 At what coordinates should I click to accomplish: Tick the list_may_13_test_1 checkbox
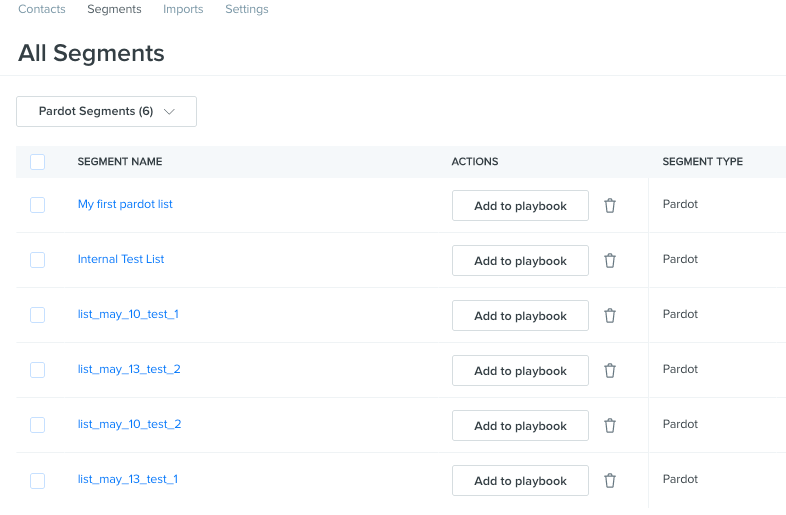pyautogui.click(x=38, y=481)
